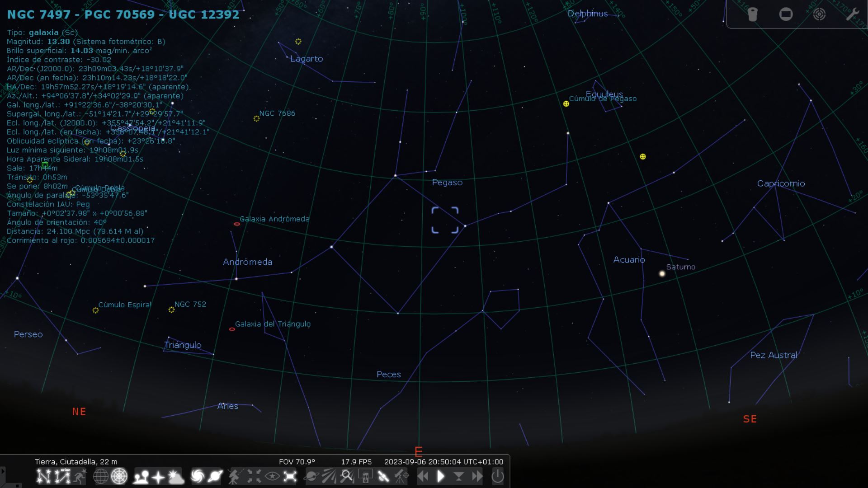
Task: Click the date and time display
Action: (x=443, y=462)
